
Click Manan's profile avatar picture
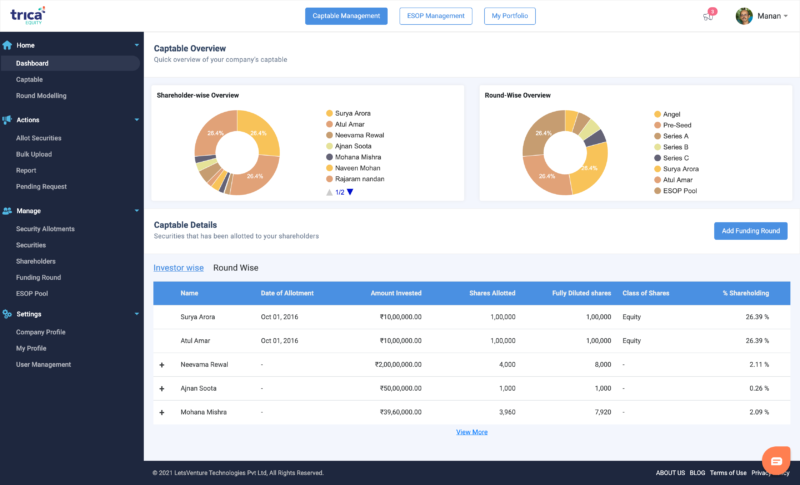click(744, 16)
